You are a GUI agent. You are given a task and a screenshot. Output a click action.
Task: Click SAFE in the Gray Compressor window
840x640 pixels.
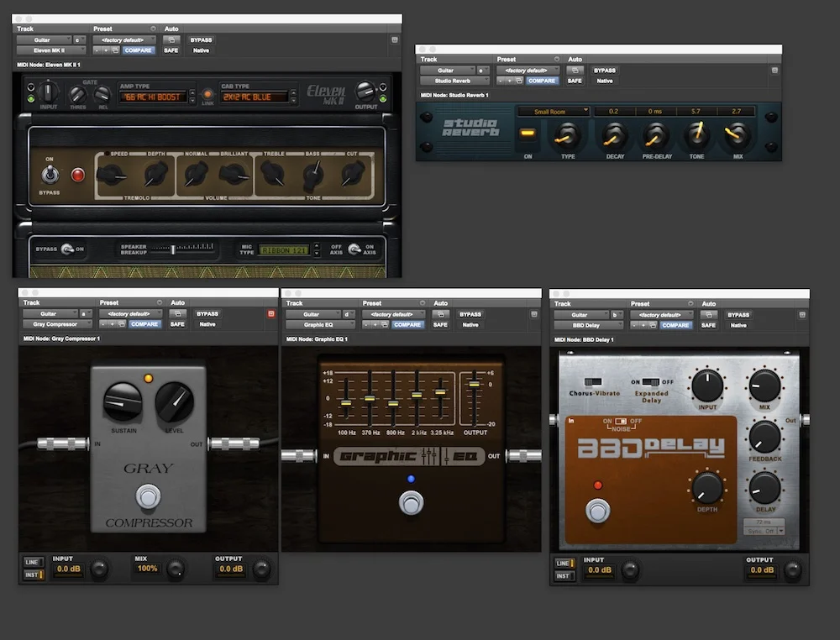[177, 324]
